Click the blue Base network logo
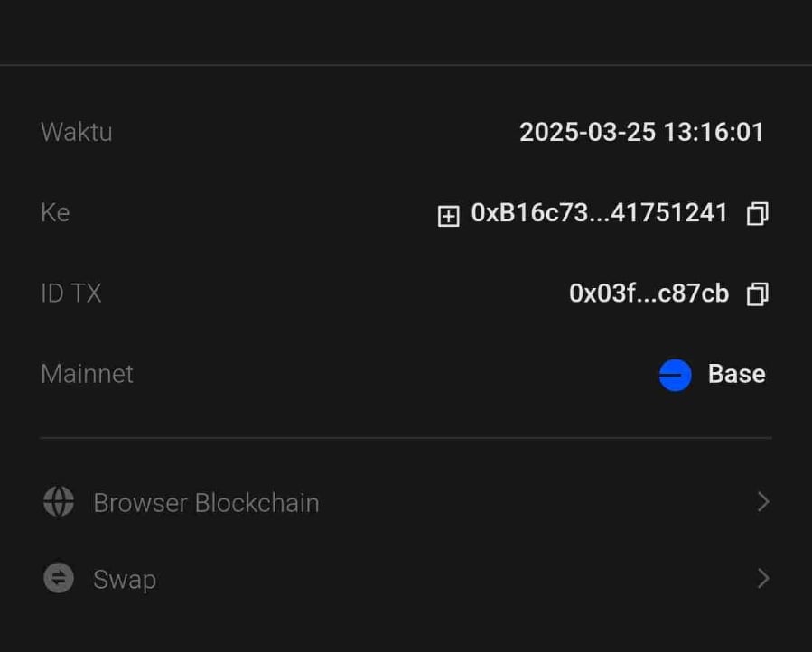This screenshot has width=812, height=652. click(675, 375)
